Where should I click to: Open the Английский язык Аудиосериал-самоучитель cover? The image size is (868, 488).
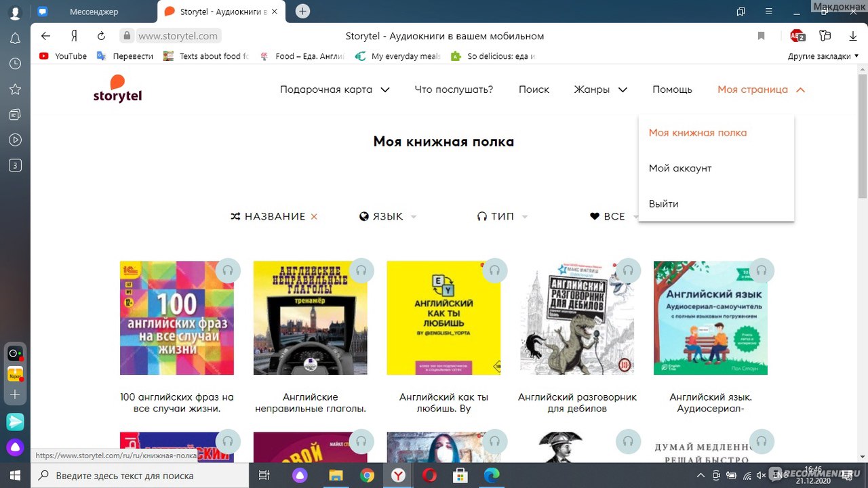[x=711, y=318]
